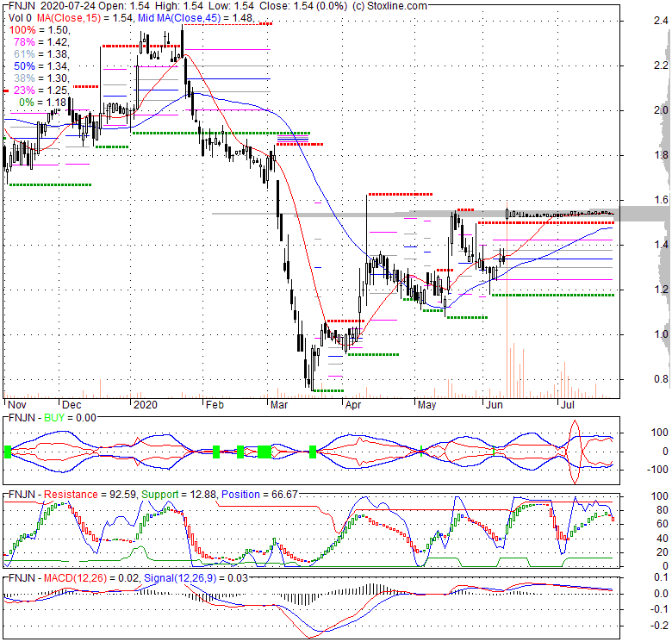Screen dimensions: 672x642
Task: Click the March low candlestick near 0.75
Action: [x=312, y=369]
